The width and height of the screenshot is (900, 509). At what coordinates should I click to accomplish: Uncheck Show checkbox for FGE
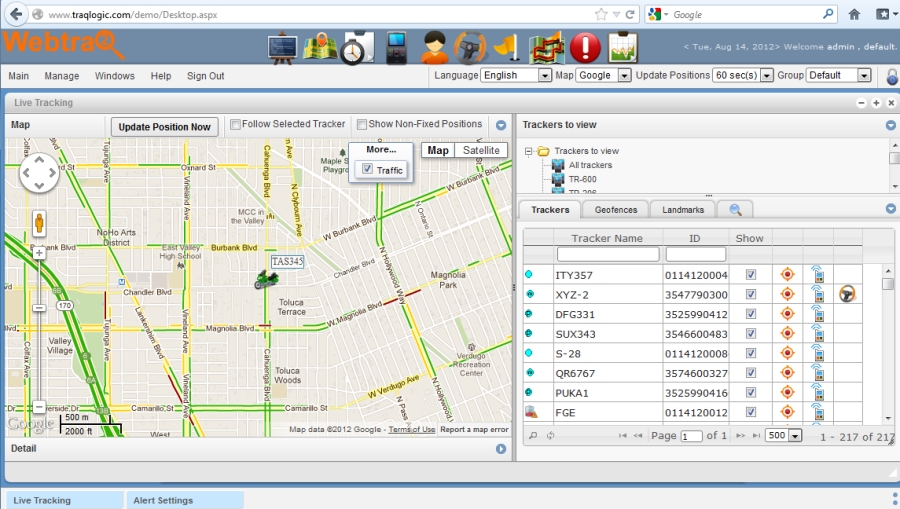coord(751,412)
